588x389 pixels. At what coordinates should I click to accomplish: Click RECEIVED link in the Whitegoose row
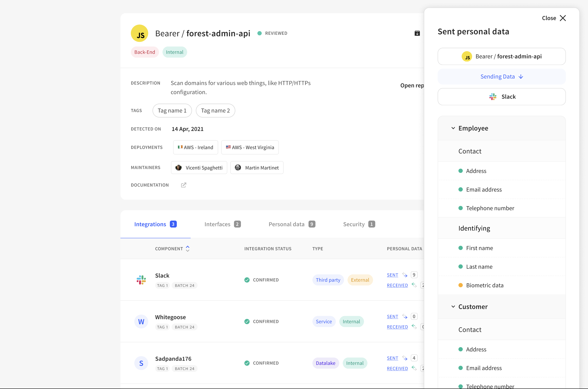pyautogui.click(x=397, y=327)
